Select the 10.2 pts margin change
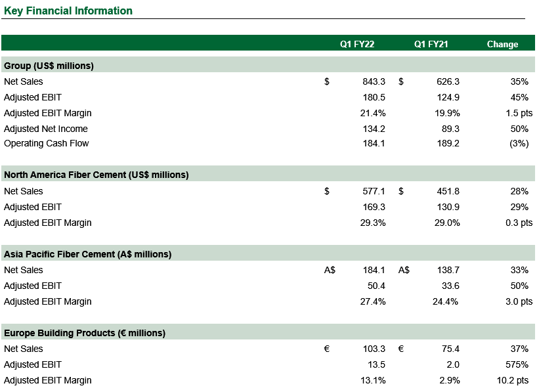This screenshot has width=539, height=392. click(513, 381)
